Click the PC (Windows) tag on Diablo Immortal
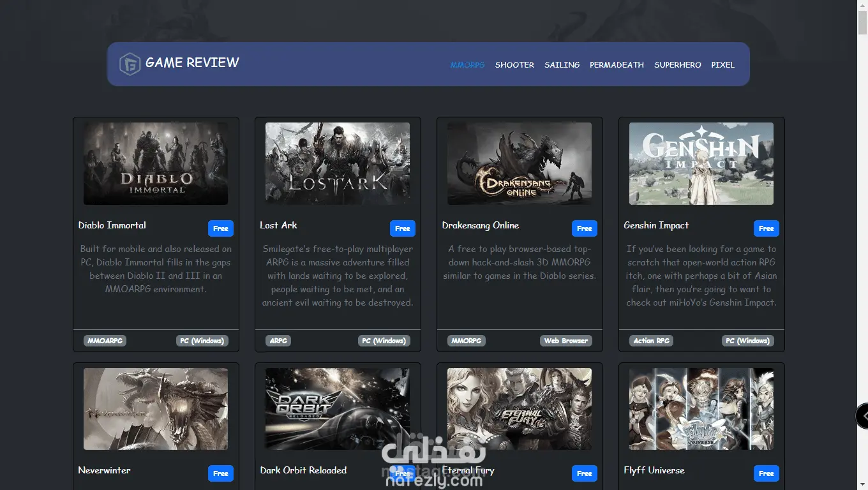 click(x=202, y=341)
